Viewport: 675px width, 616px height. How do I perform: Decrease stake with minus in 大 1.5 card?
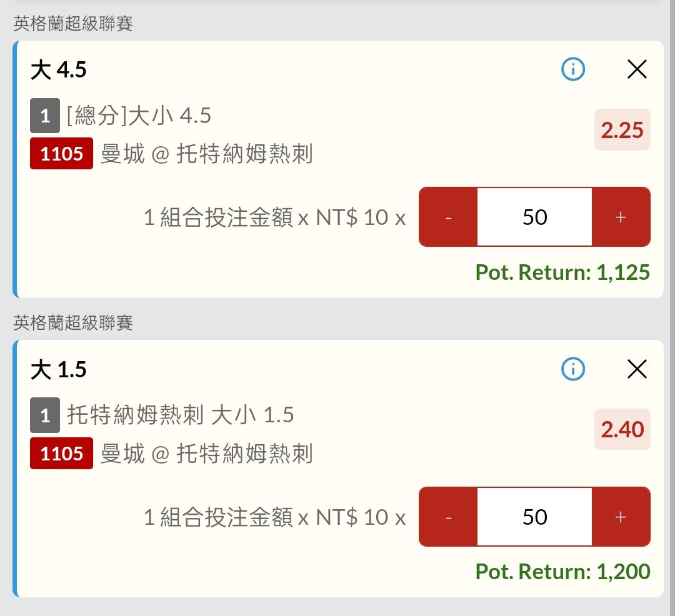pyautogui.click(x=448, y=517)
